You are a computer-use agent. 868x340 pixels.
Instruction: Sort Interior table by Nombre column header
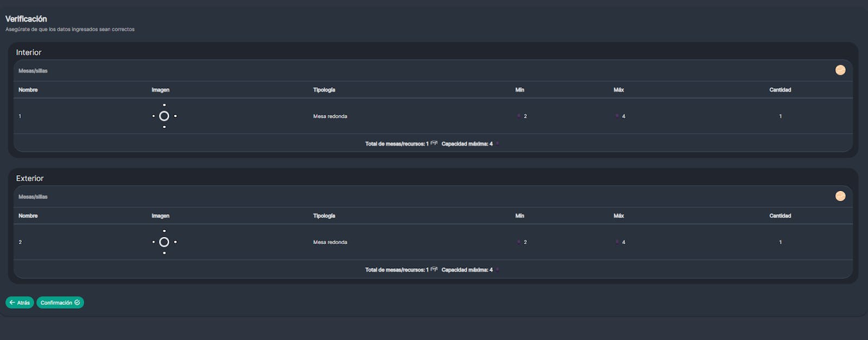pyautogui.click(x=28, y=90)
